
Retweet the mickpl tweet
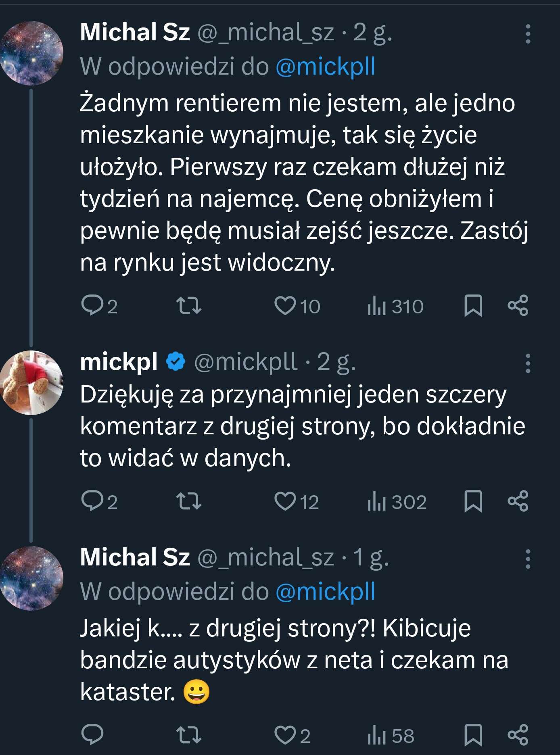189,501
